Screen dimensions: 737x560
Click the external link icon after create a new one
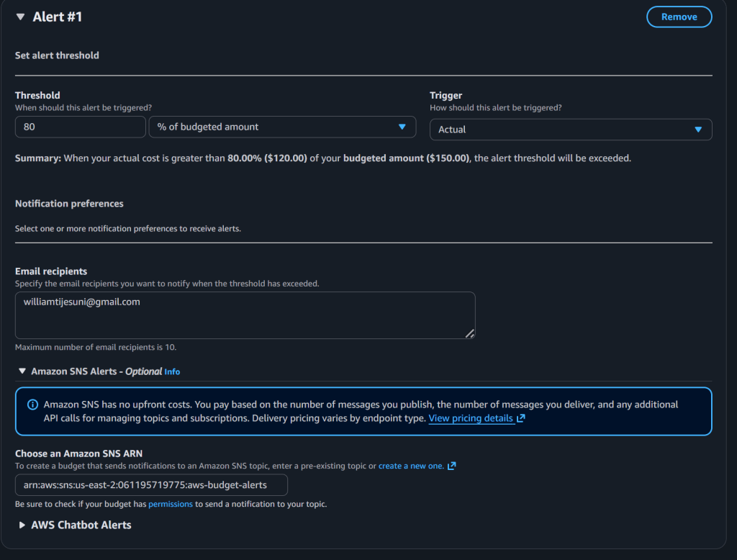click(x=452, y=466)
